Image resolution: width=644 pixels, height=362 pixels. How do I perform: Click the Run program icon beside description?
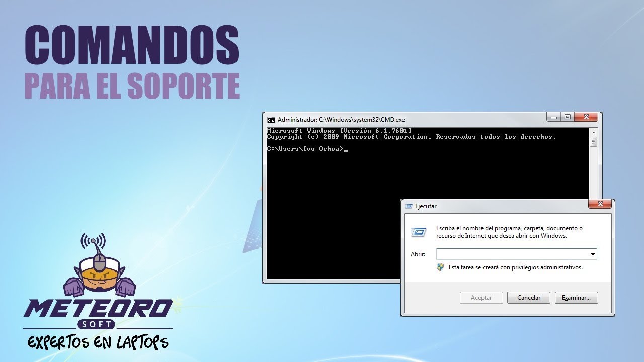coord(419,232)
